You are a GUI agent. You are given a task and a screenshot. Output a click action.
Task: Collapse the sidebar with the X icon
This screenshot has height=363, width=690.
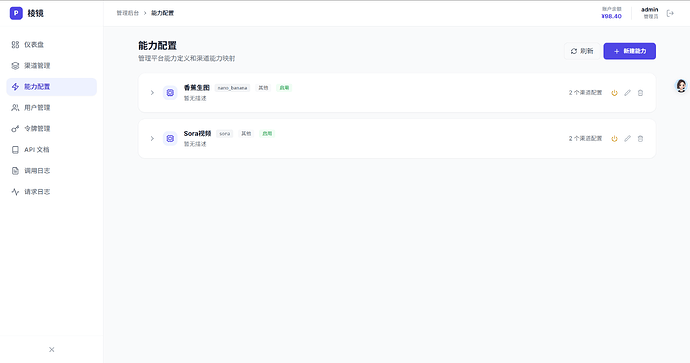click(51, 350)
